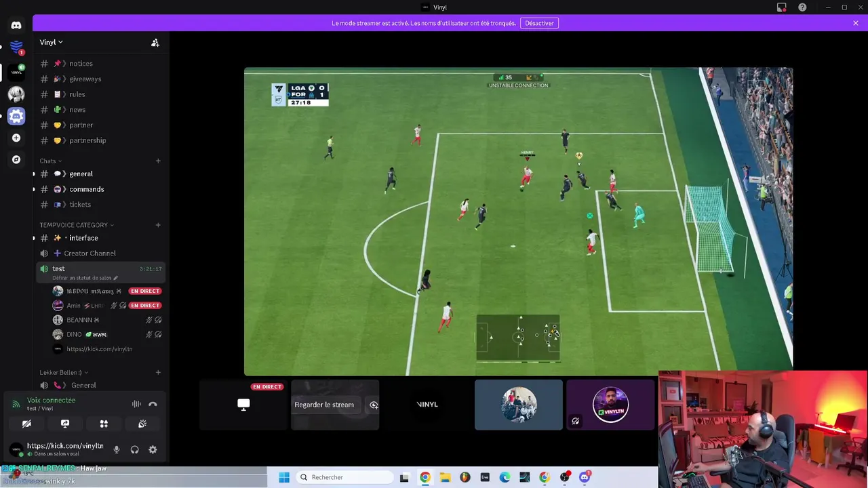This screenshot has width=868, height=488.
Task: Select BEANNN user in voice channel list
Action: pyautogui.click(x=108, y=320)
